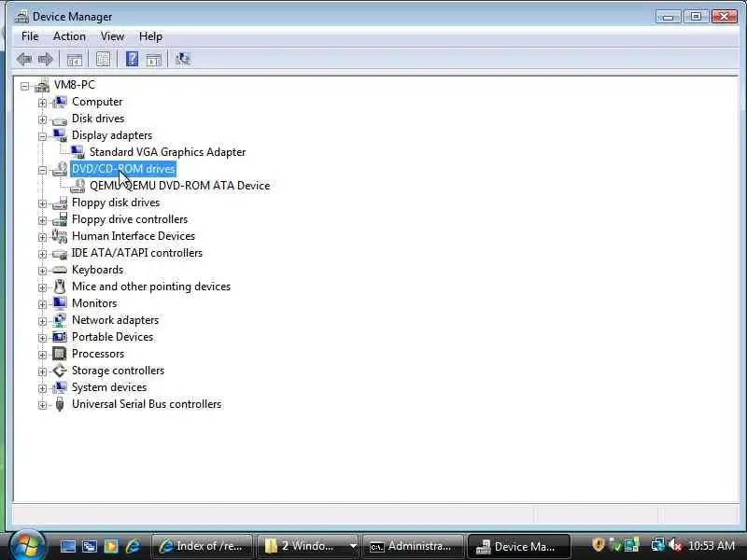This screenshot has height=560, width=747.
Task: Select Floppy drive controllers label
Action: (x=130, y=219)
